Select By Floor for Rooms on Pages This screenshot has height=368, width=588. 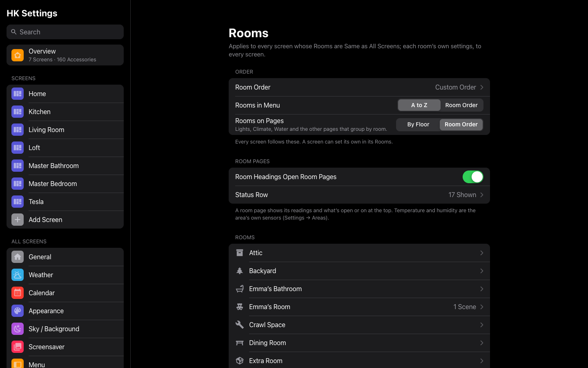(x=418, y=124)
